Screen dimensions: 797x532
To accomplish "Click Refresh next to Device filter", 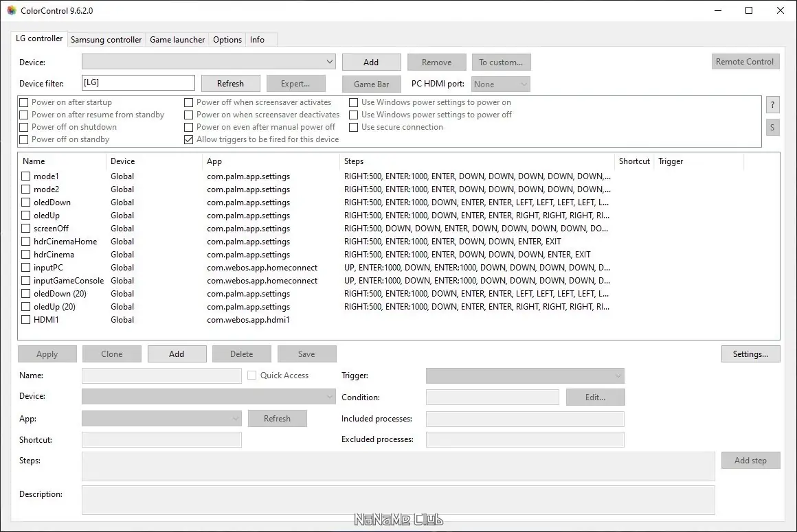I will pyautogui.click(x=230, y=84).
